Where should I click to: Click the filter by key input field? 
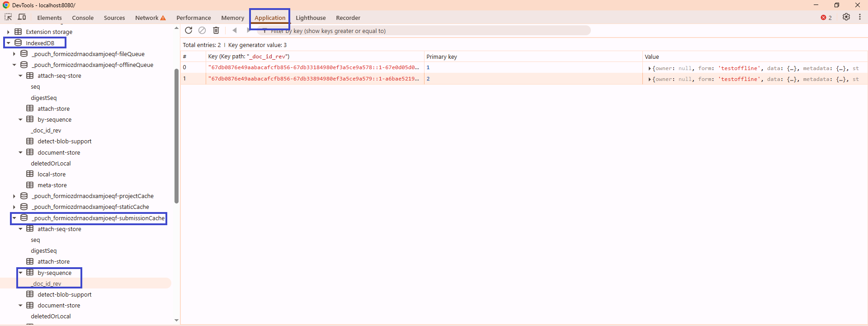[x=425, y=31]
